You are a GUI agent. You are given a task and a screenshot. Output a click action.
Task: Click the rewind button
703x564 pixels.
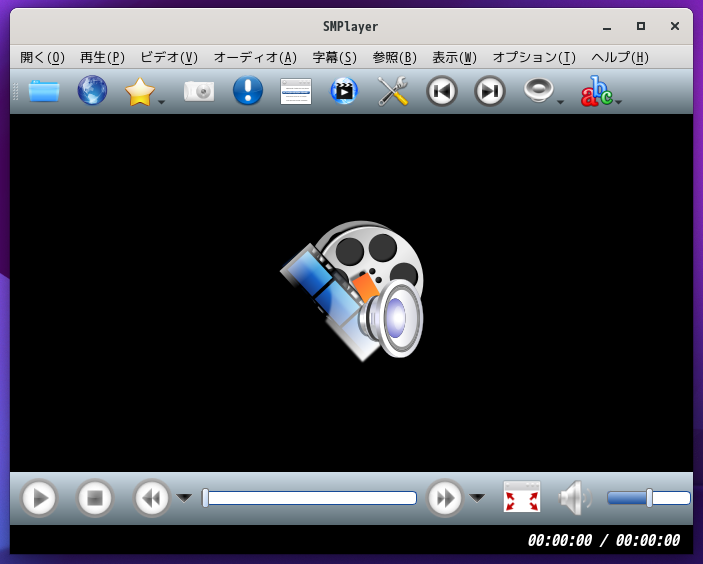(152, 498)
